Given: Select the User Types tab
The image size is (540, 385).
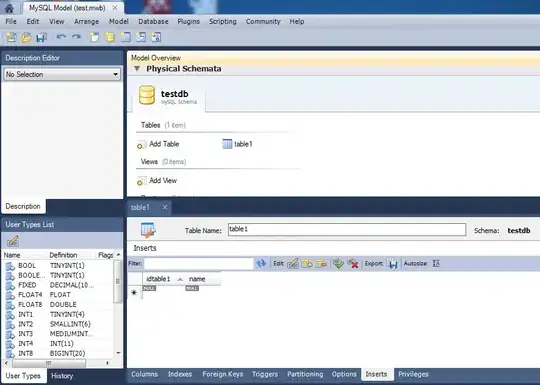Looking at the screenshot, I should (23, 376).
